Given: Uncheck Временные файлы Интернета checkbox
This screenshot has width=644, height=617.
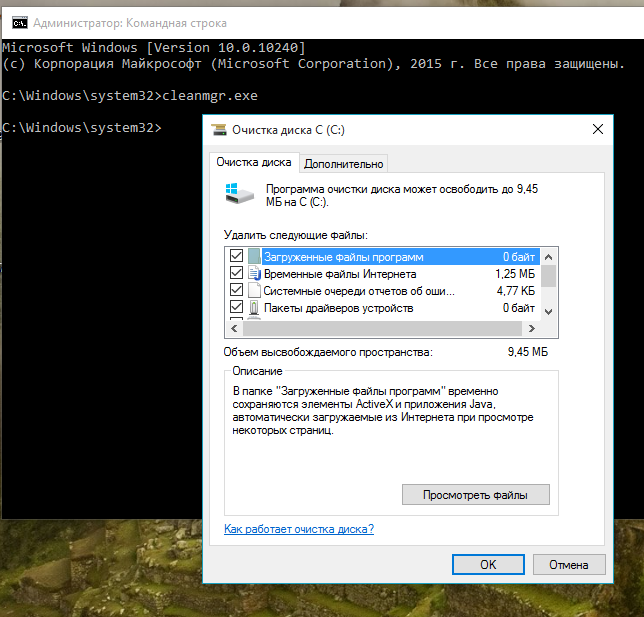Looking at the screenshot, I should [237, 273].
